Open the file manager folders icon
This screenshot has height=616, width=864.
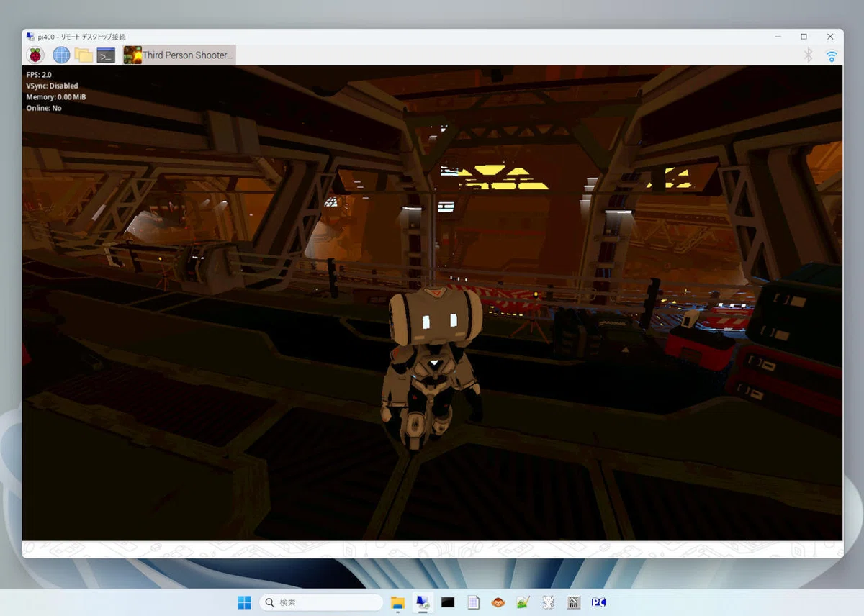[84, 55]
